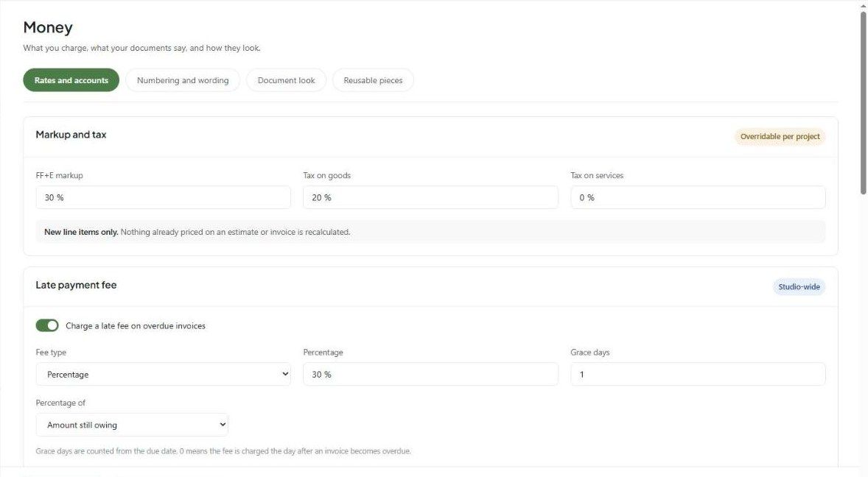Image resolution: width=868 pixels, height=477 pixels.
Task: Click the 'Fee type' label
Action: tap(51, 352)
